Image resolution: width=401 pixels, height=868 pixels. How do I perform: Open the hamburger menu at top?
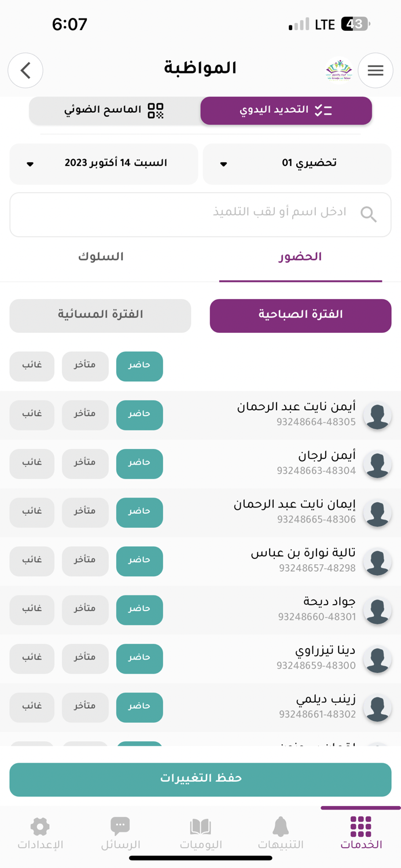375,70
